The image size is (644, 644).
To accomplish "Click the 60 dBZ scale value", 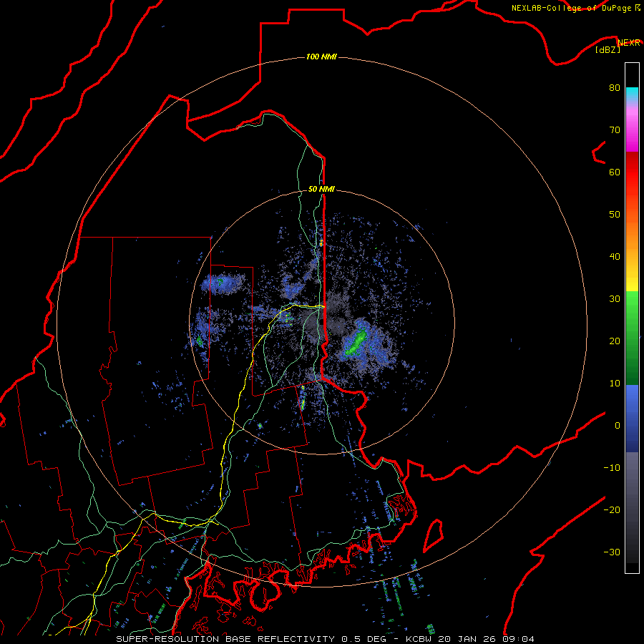I will pos(615,172).
